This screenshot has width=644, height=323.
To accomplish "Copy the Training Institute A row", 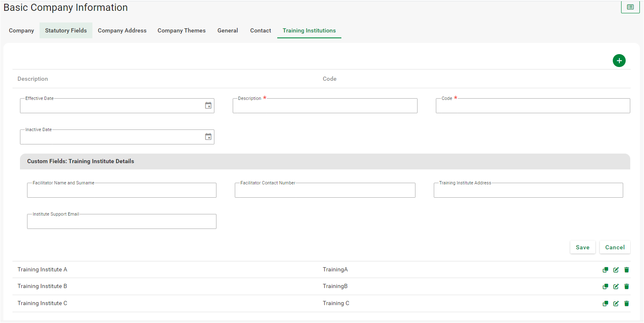I will 605,270.
